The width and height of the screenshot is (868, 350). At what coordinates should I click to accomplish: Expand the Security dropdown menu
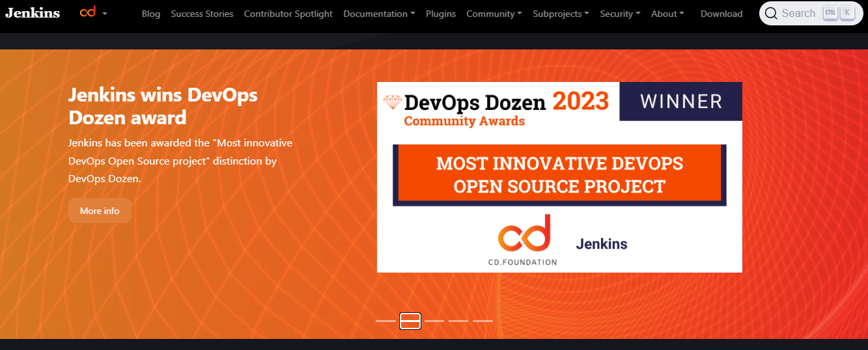coord(620,14)
